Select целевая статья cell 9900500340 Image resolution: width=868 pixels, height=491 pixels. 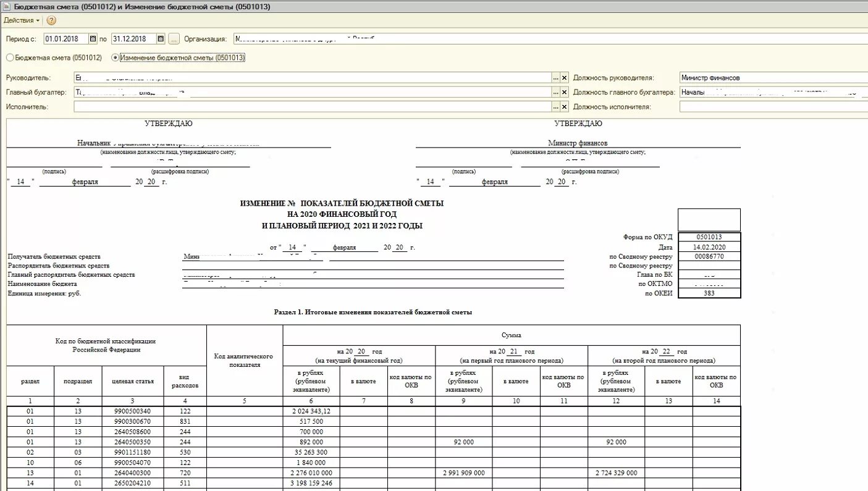pos(132,411)
